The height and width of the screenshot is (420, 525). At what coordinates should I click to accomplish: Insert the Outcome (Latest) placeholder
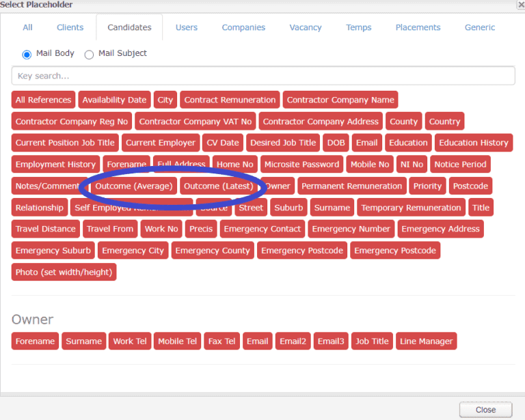(218, 186)
